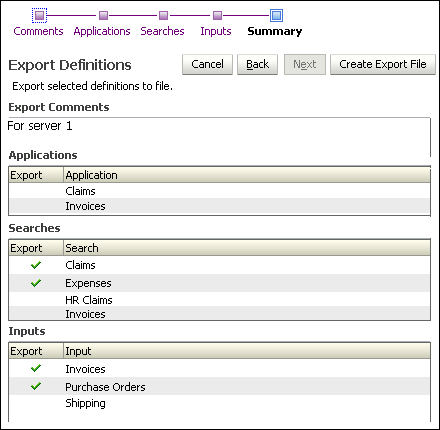Select the Purchase Orders input row
Viewport: 440px width, 430px height.
pyautogui.click(x=219, y=386)
